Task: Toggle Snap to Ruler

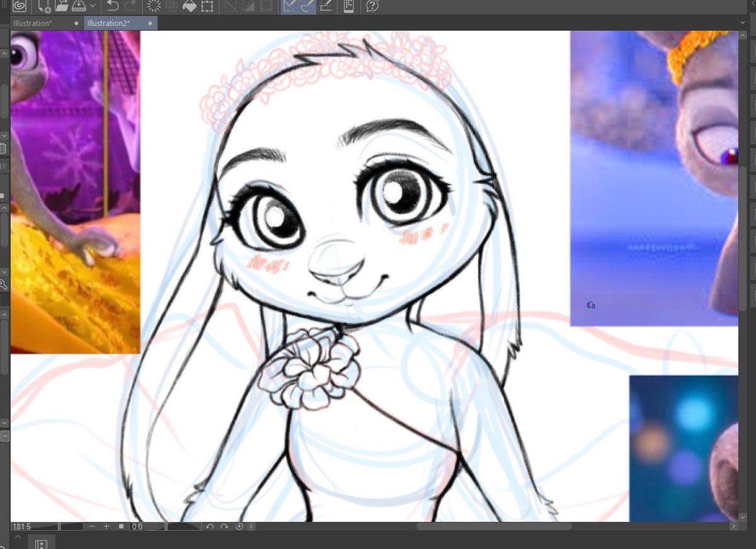Action: [x=290, y=6]
